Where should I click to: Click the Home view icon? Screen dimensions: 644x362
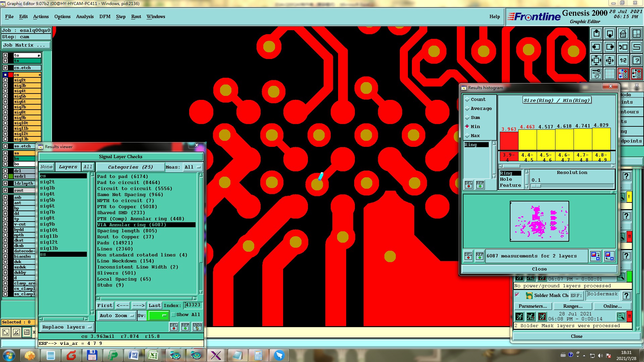[623, 34]
